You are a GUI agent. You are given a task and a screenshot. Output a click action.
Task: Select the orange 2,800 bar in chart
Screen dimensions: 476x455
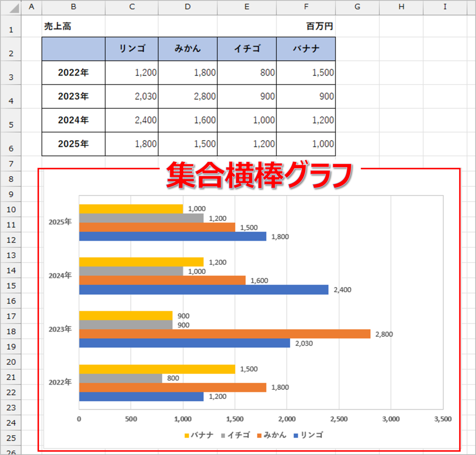[225, 334]
